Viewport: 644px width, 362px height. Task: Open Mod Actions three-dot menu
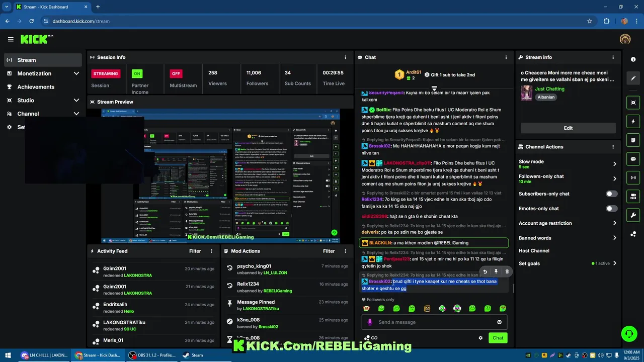[x=345, y=251]
